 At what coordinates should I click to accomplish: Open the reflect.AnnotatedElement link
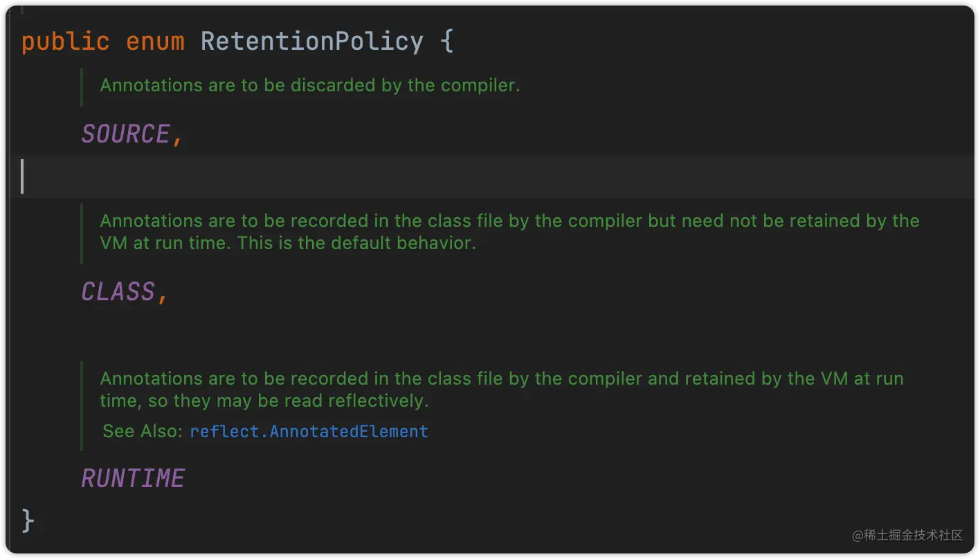click(309, 432)
